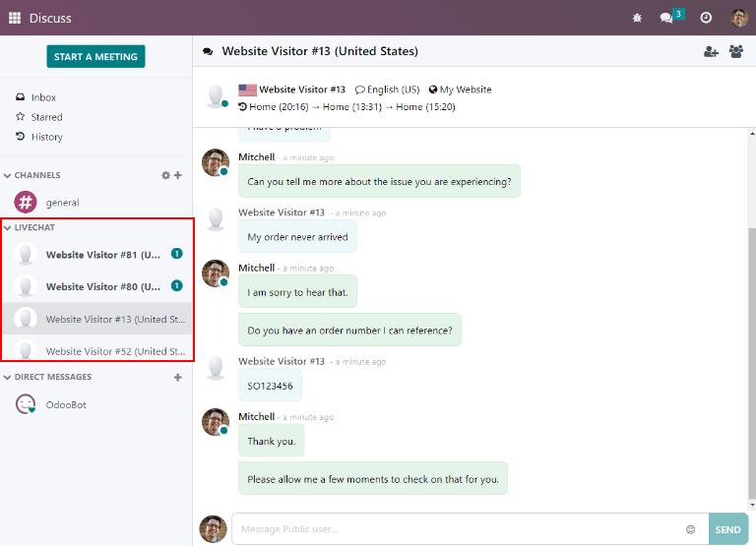756x546 pixels.
Task: Start a new direct message
Action: 178,377
